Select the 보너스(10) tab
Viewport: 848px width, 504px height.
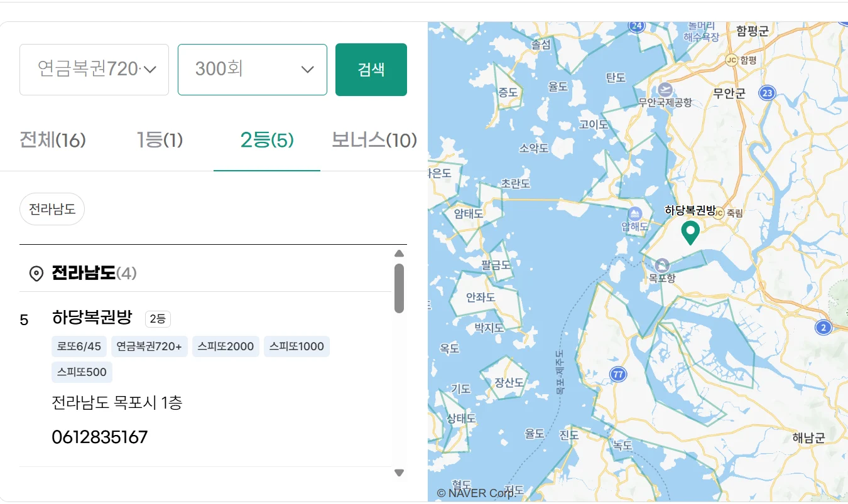374,140
